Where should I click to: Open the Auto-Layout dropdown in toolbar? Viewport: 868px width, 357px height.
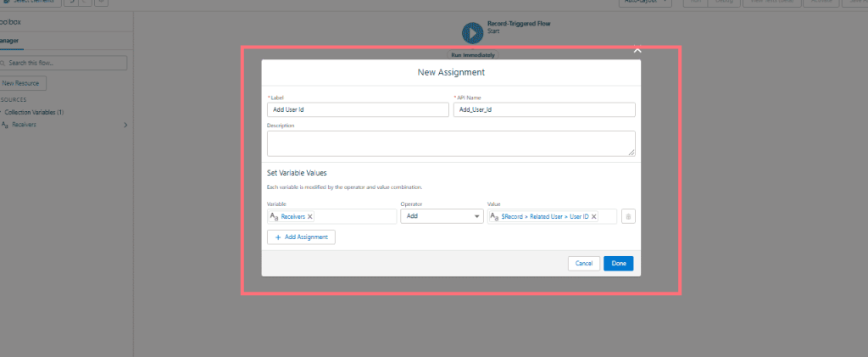(x=646, y=3)
